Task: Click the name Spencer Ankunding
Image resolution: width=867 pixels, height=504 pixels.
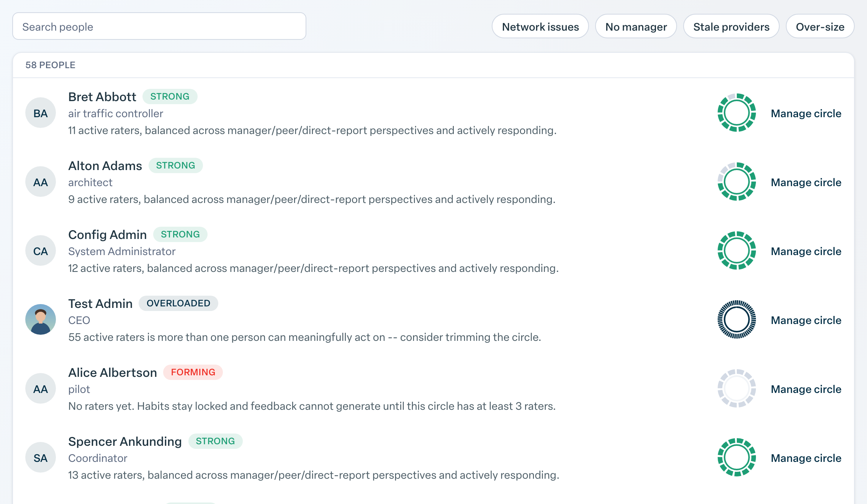Action: pyautogui.click(x=125, y=442)
